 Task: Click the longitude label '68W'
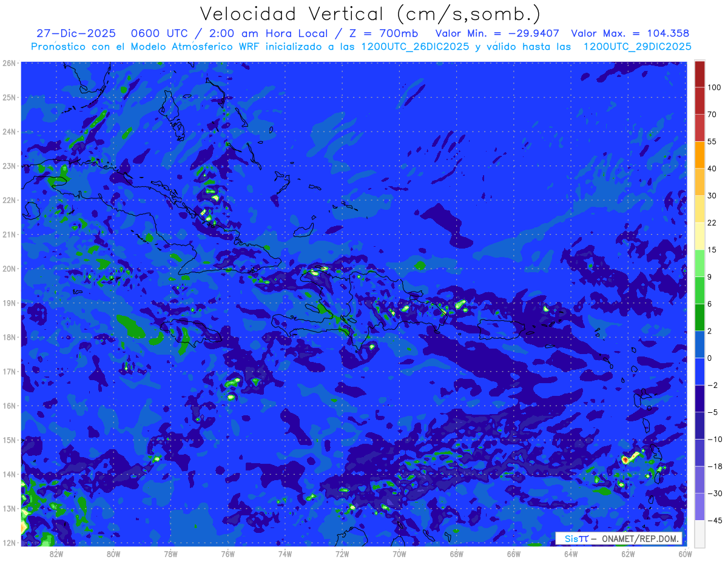pyautogui.click(x=457, y=554)
